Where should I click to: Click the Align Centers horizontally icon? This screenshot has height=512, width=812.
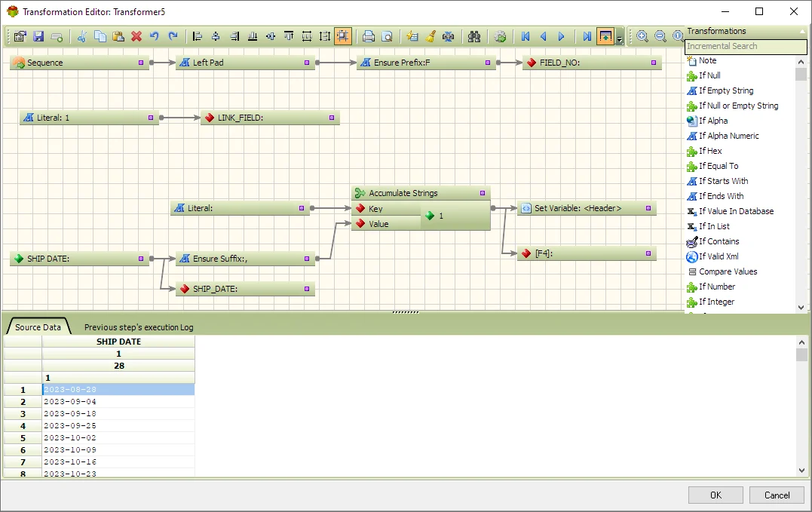pyautogui.click(x=216, y=36)
